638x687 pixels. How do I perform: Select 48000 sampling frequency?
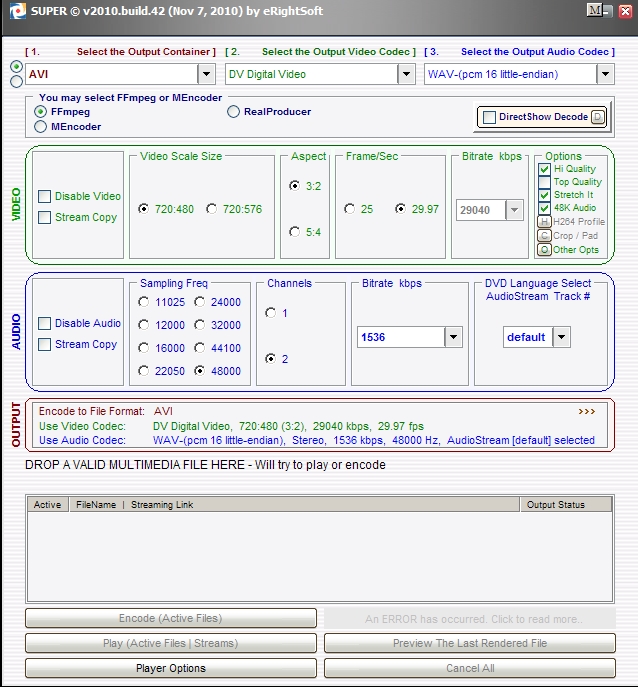[199, 371]
